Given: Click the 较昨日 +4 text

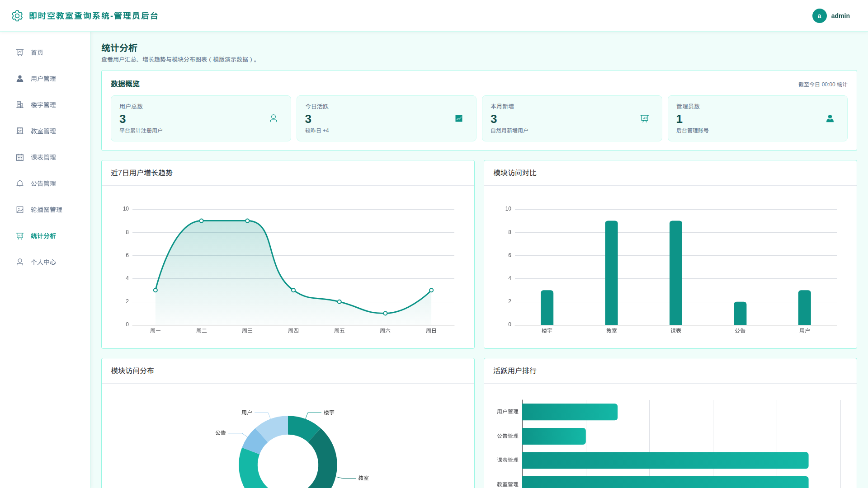Looking at the screenshot, I should pos(317,131).
